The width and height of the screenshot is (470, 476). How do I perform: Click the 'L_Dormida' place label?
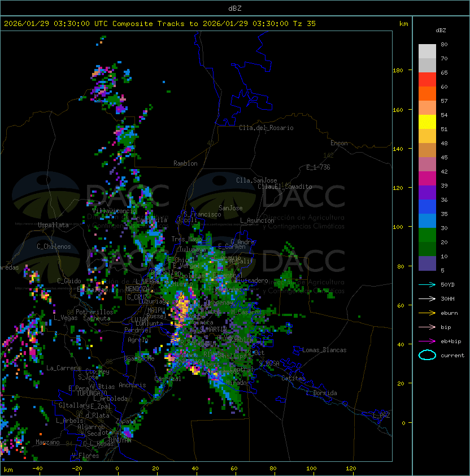(321, 393)
